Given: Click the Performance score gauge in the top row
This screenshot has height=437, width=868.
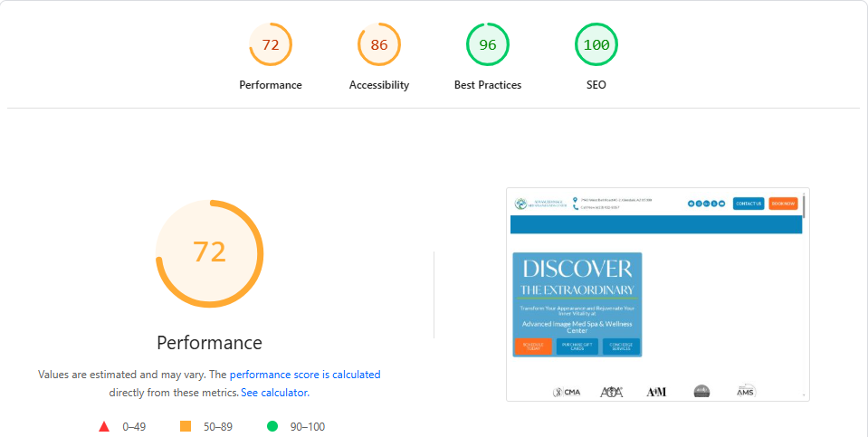Looking at the screenshot, I should [x=270, y=45].
